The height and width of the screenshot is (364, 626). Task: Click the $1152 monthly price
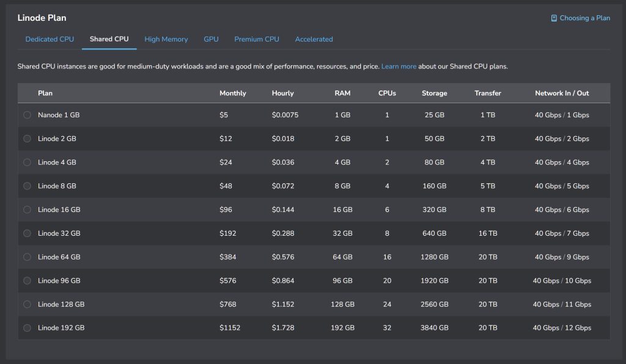tap(230, 328)
